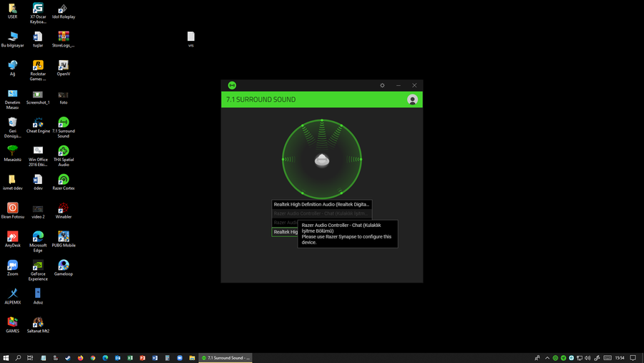This screenshot has width=644, height=363.
Task: Launch Firefox from taskbar
Action: click(80, 358)
